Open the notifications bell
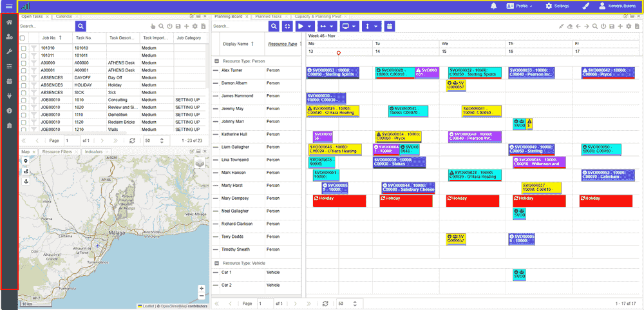The image size is (644, 310). pos(493,6)
